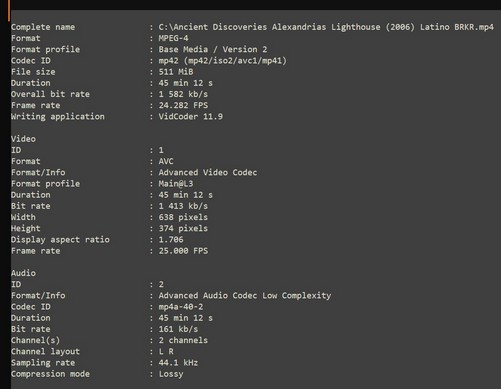Viewport: 501px width, 389px height.
Task: Select the VidCoder 11.9 writing application
Action: click(191, 116)
